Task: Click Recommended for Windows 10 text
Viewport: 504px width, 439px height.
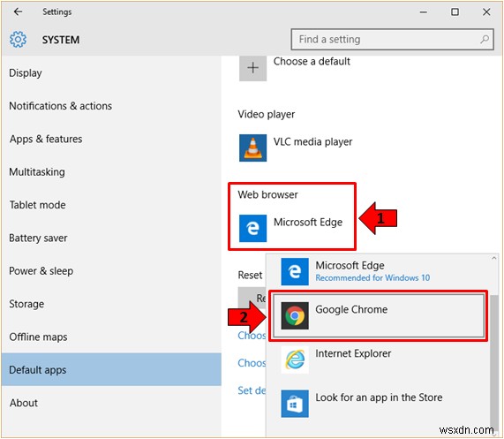Action: click(372, 277)
